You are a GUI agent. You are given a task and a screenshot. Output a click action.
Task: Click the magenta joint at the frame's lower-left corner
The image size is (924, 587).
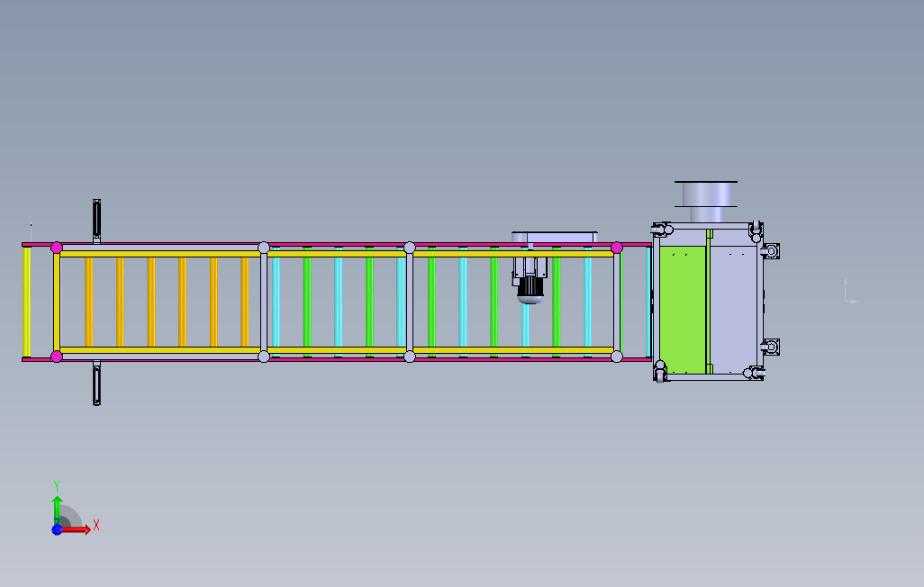[57, 357]
